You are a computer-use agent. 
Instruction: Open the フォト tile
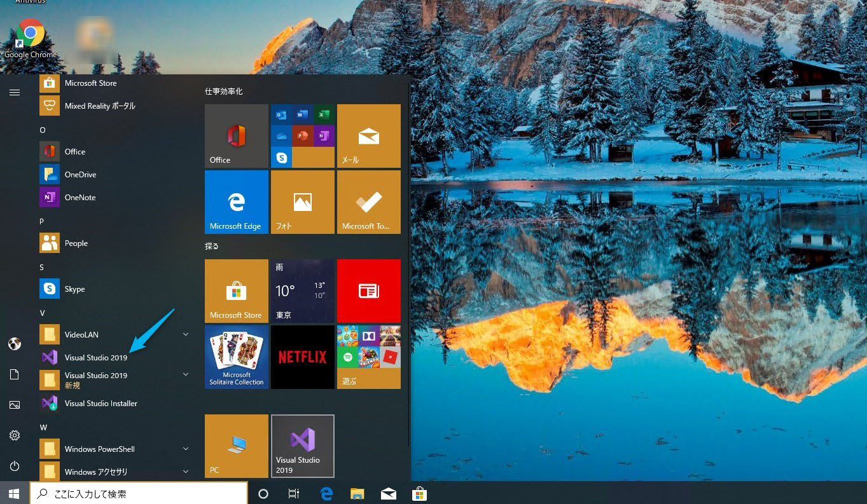303,202
